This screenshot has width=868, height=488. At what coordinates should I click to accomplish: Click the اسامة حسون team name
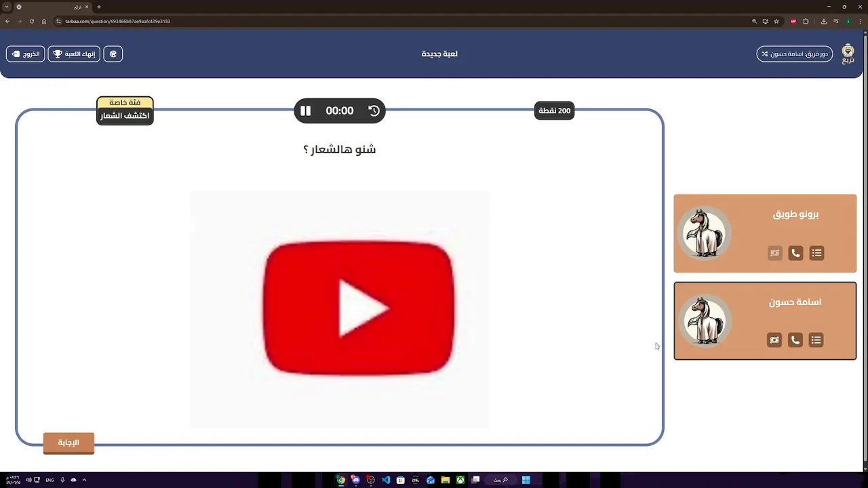[x=795, y=302]
